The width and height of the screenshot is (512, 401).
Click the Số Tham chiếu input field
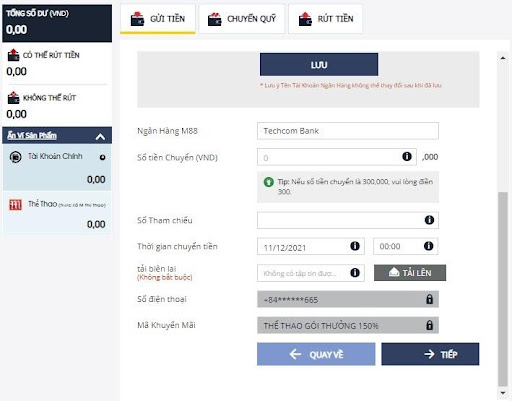(x=348, y=220)
